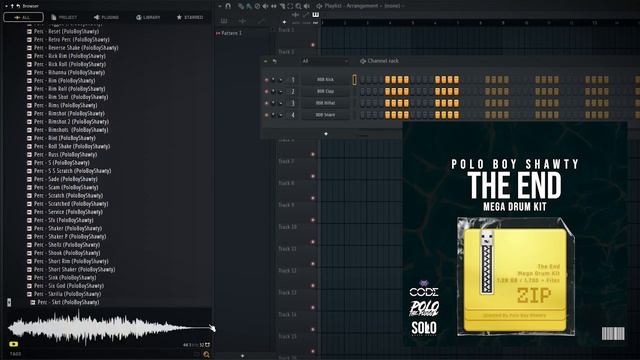640x360 pixels.
Task: Switch to the ALL browser tab
Action: (x=23, y=17)
